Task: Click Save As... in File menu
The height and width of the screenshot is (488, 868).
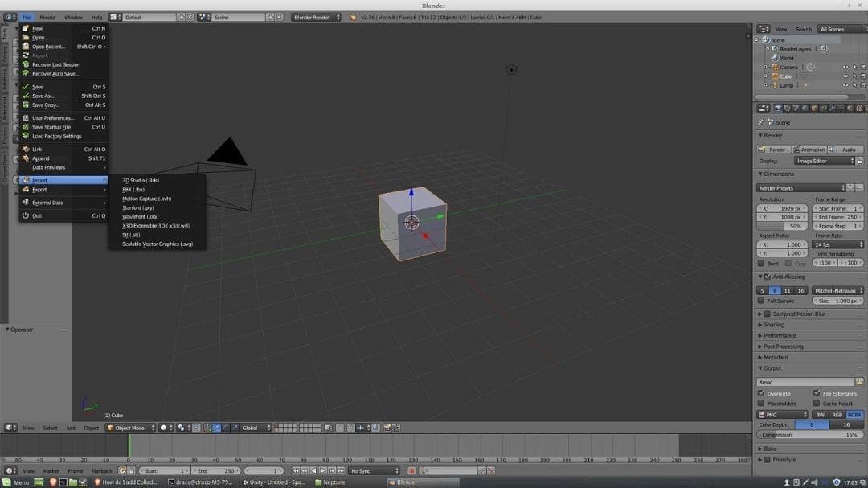Action: tap(63, 96)
